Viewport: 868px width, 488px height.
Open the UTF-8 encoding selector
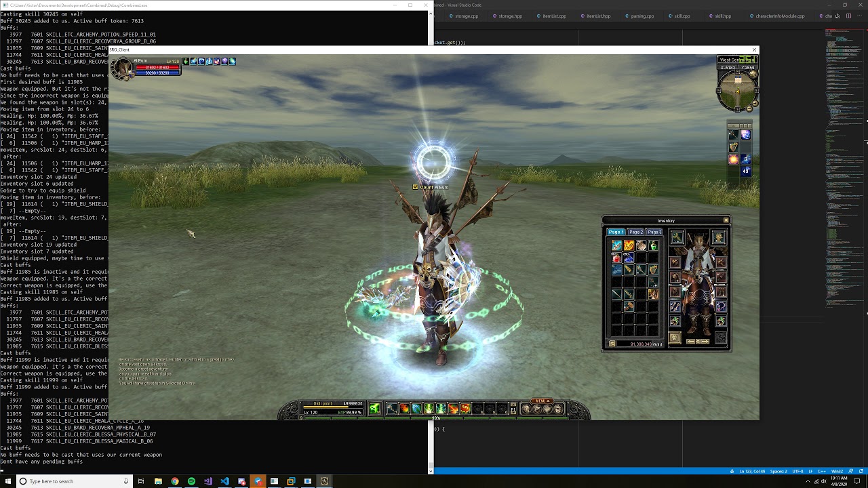coord(797,471)
